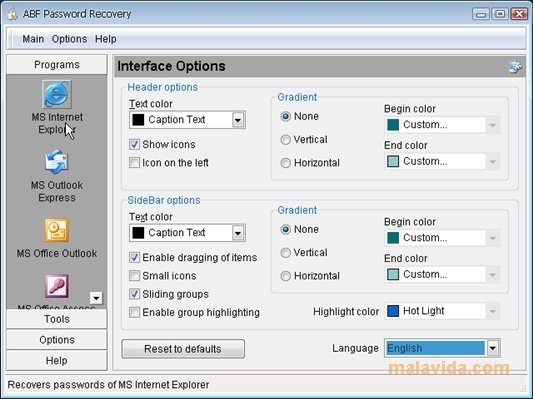The width and height of the screenshot is (533, 399).
Task: Open the Main menu
Action: coord(33,39)
